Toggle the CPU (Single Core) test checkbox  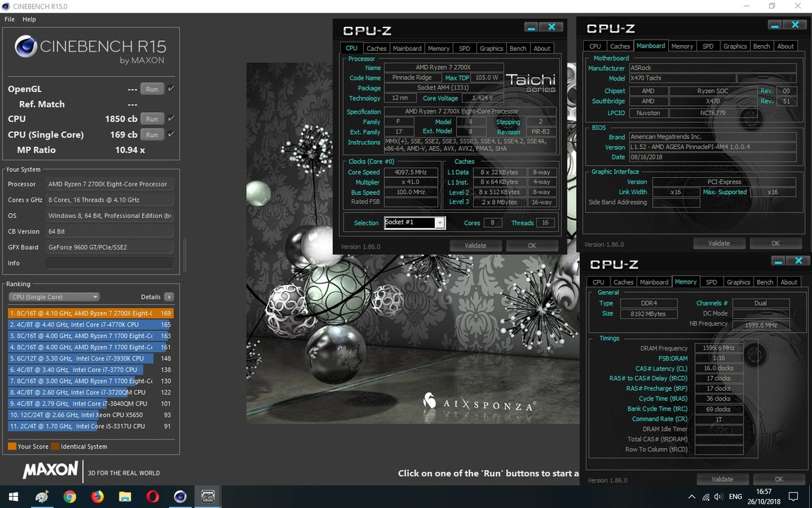tap(171, 134)
